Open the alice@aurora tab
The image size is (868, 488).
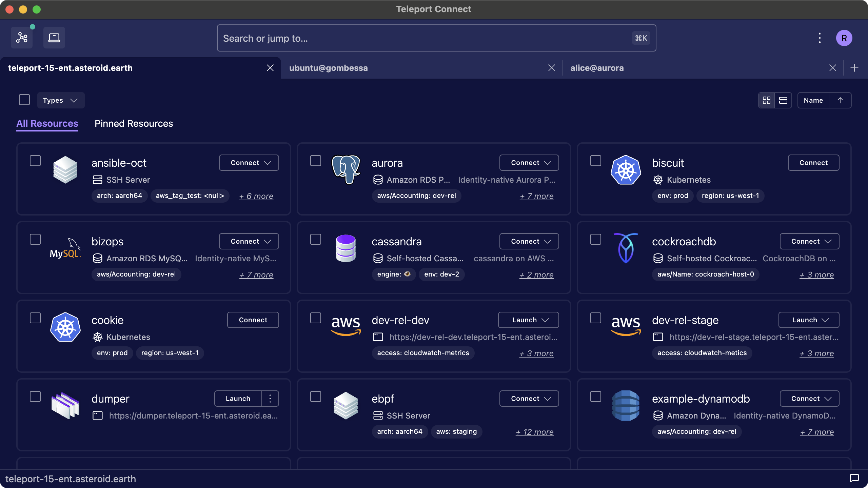pos(597,68)
